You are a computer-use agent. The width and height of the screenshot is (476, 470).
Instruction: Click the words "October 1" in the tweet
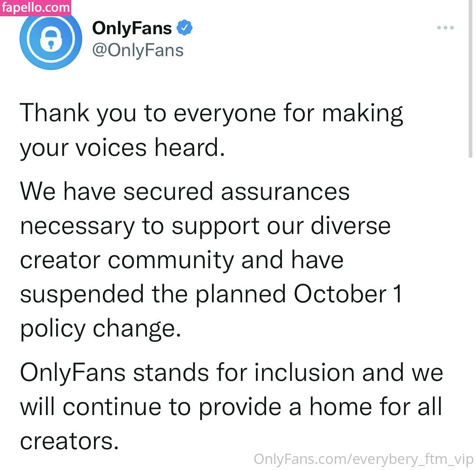point(347,294)
